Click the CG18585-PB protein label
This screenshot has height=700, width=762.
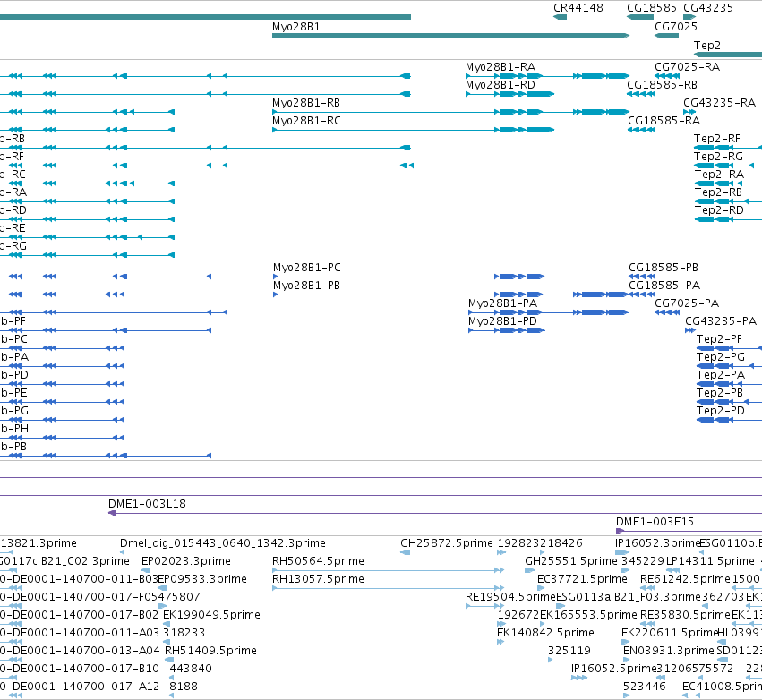[664, 268]
